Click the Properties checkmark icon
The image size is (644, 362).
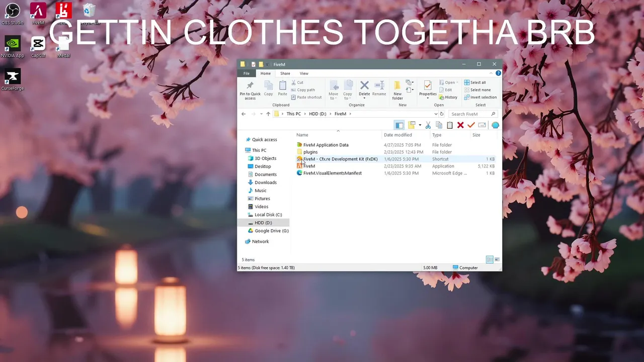click(428, 85)
